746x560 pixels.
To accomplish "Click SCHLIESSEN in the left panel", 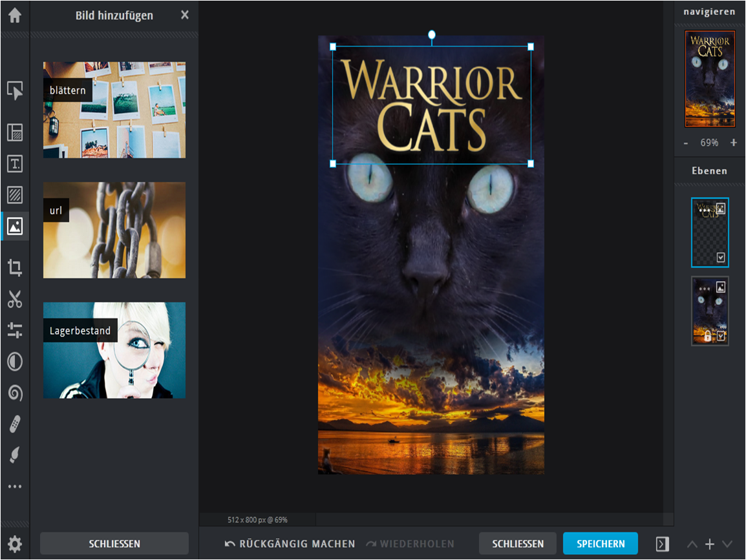I will point(114,544).
